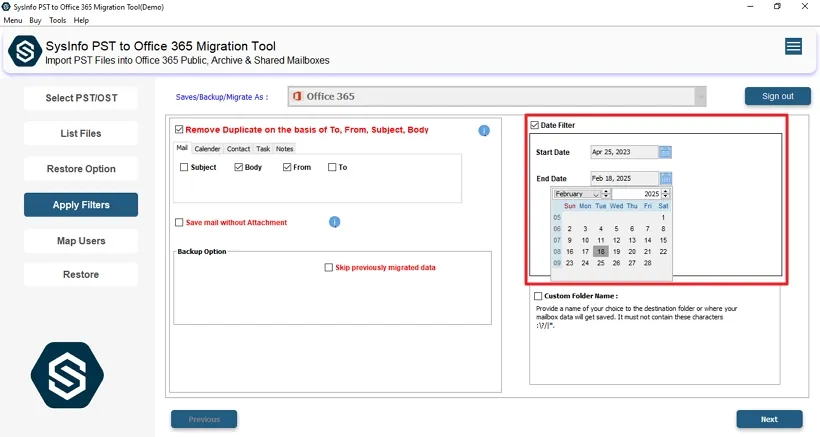Click the Start Date calendar icon
The height and width of the screenshot is (437, 820).
(x=666, y=152)
